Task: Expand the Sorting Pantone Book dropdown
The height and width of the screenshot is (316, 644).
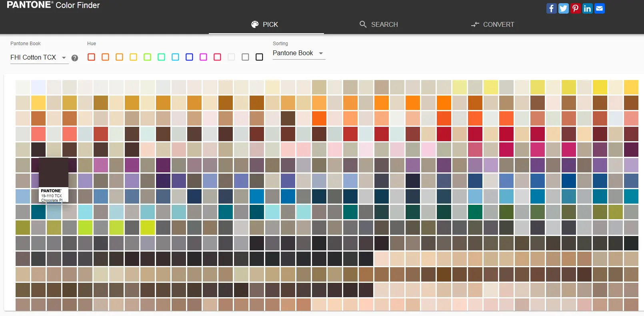Action: tap(299, 53)
